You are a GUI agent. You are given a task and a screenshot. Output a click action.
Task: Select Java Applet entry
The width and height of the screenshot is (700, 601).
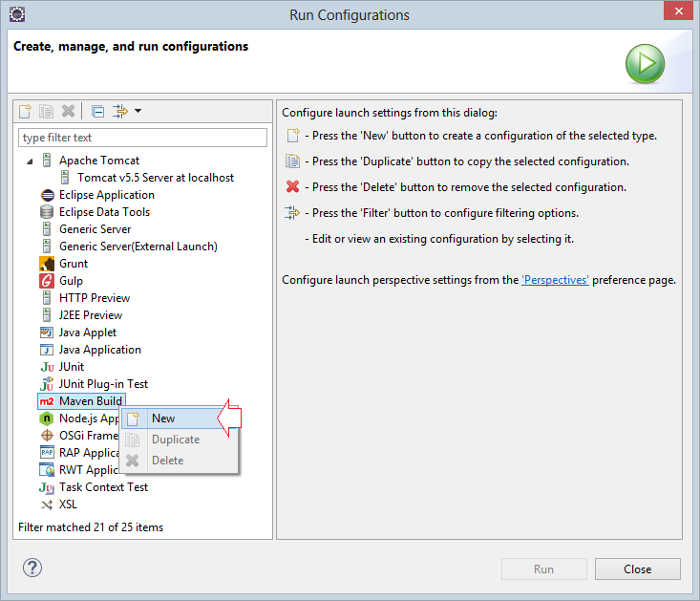[88, 333]
